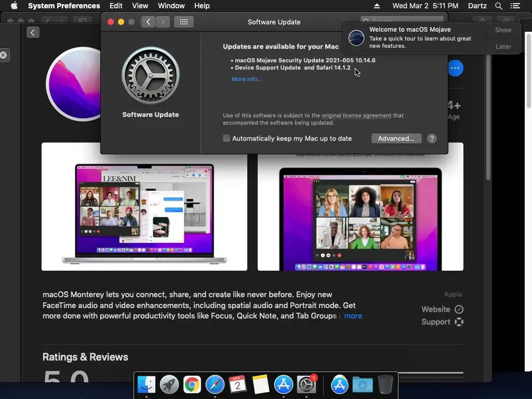Screen dimensions: 532x399
Task: Open Google Chrome from the Dock
Action: 192,385
